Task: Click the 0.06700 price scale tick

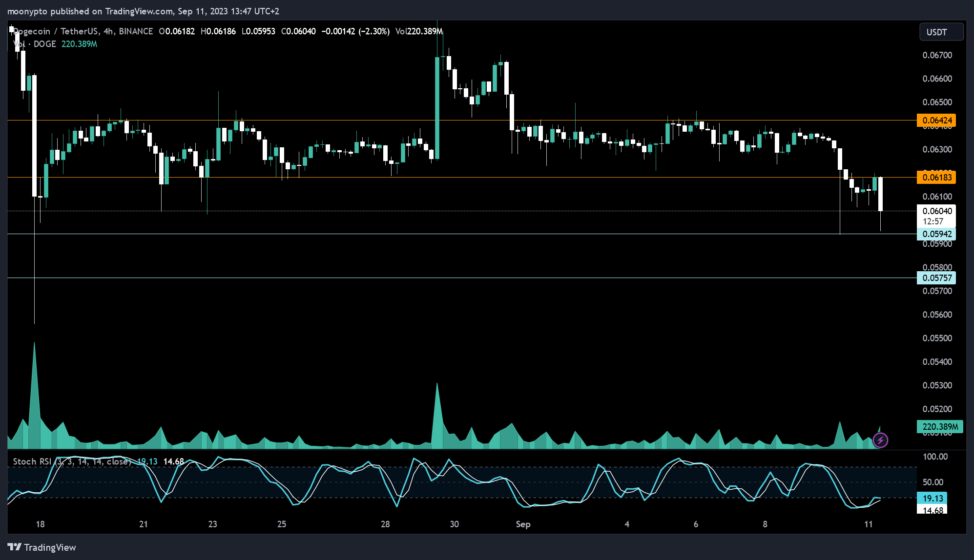Action: pyautogui.click(x=937, y=55)
